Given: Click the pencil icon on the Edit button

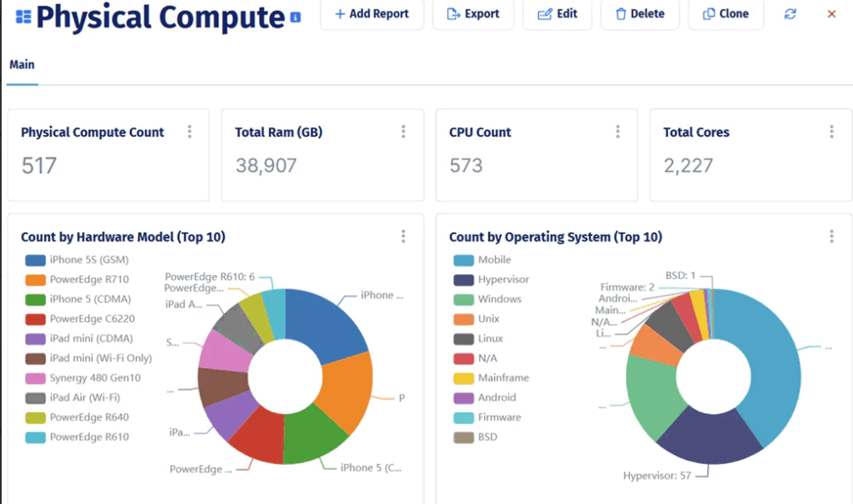Looking at the screenshot, I should pos(546,13).
